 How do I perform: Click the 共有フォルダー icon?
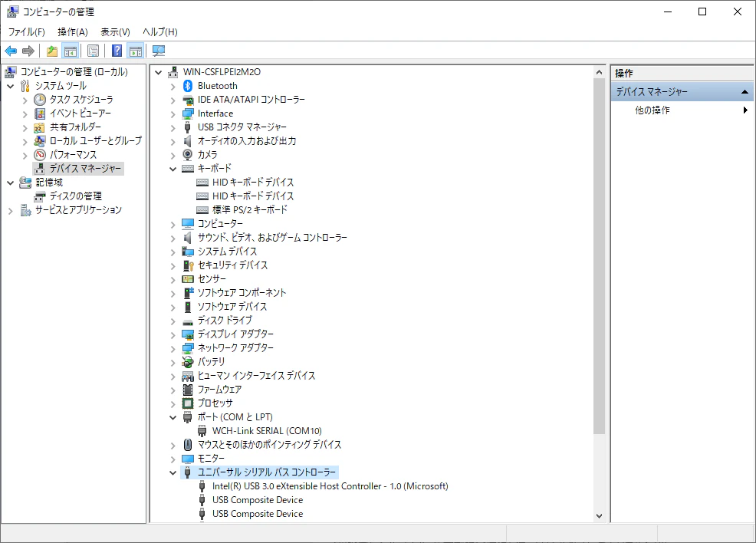point(40,127)
